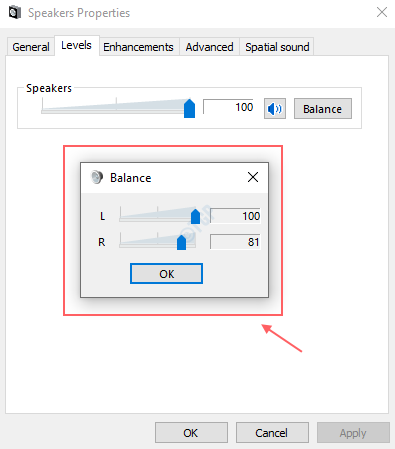395x449 pixels.
Task: Open the Spatial sound tab
Action: [x=277, y=47]
